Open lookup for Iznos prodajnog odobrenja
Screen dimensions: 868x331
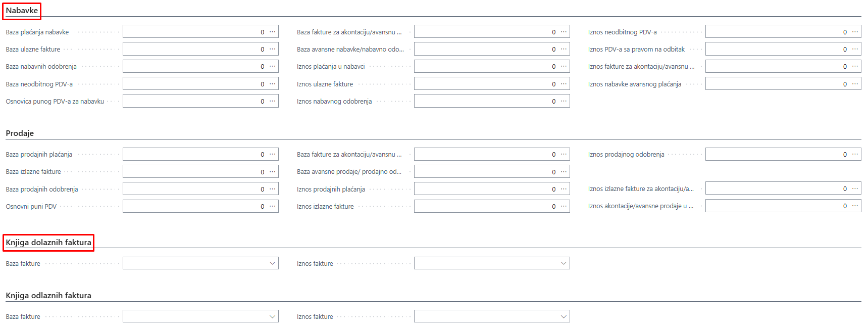pyautogui.click(x=854, y=154)
